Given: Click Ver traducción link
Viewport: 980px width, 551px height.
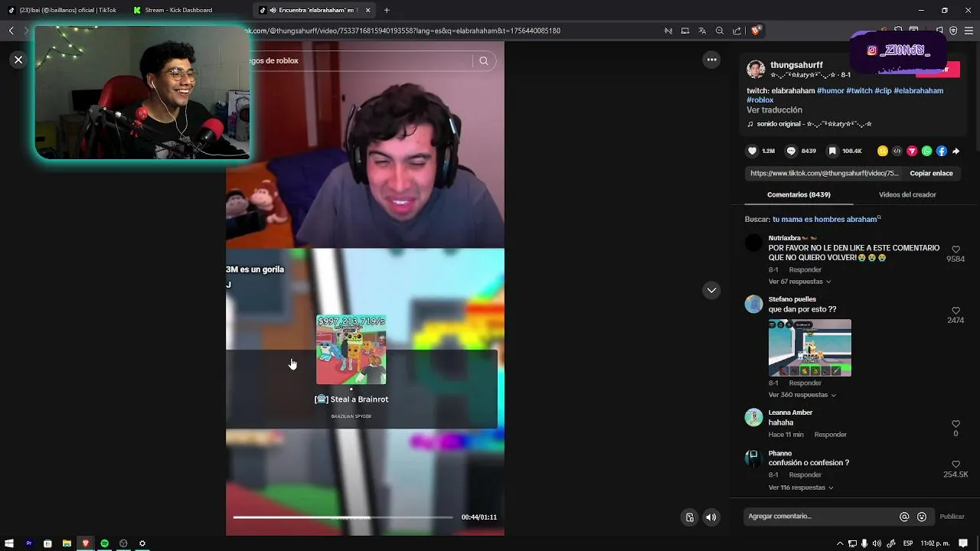Looking at the screenshot, I should click(775, 110).
